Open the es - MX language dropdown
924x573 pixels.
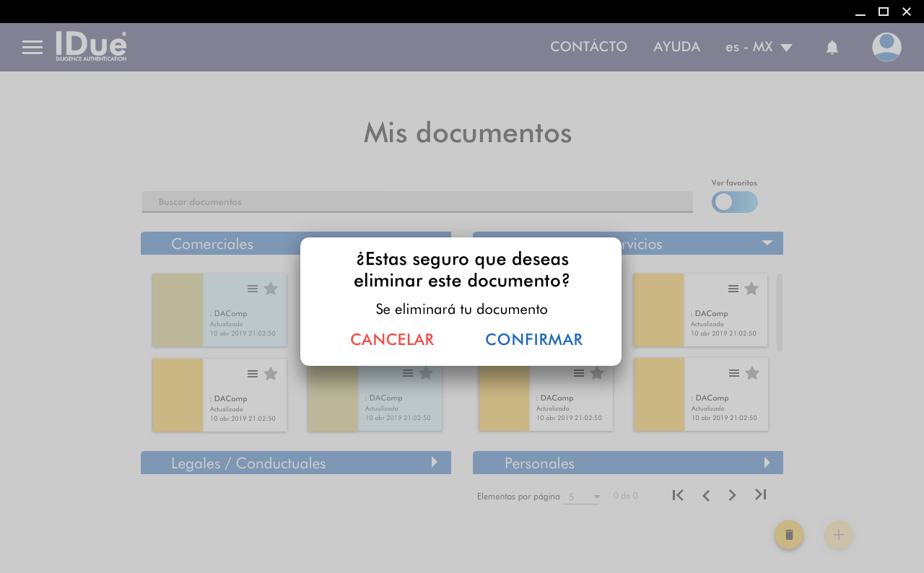tap(759, 48)
